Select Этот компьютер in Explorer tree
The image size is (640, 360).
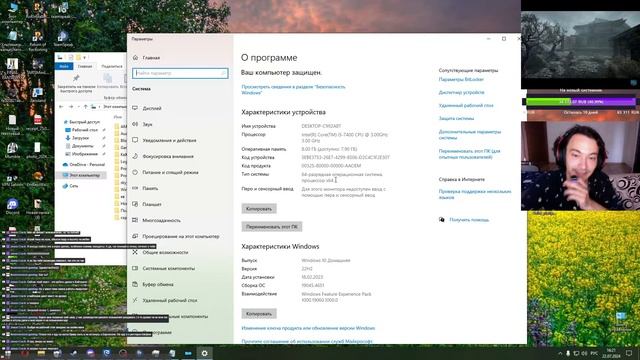(x=81, y=175)
